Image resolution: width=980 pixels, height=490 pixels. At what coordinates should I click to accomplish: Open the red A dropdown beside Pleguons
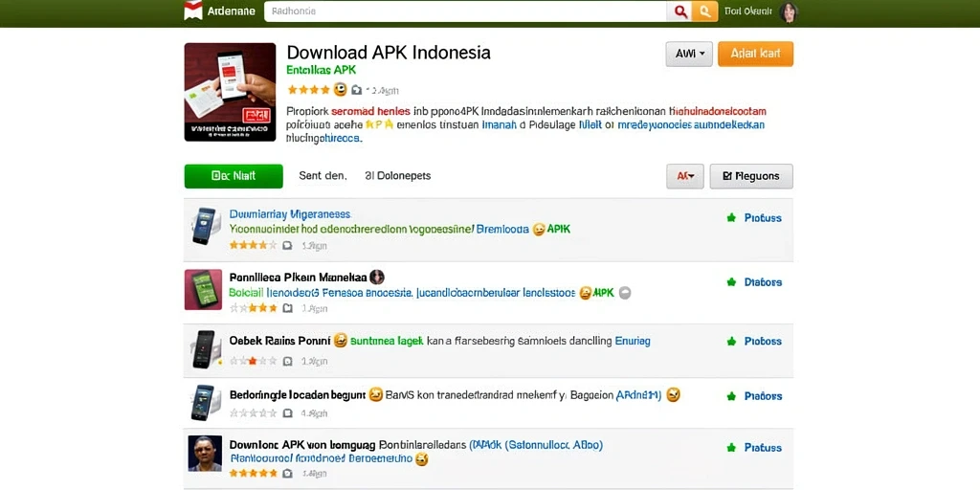point(685,176)
